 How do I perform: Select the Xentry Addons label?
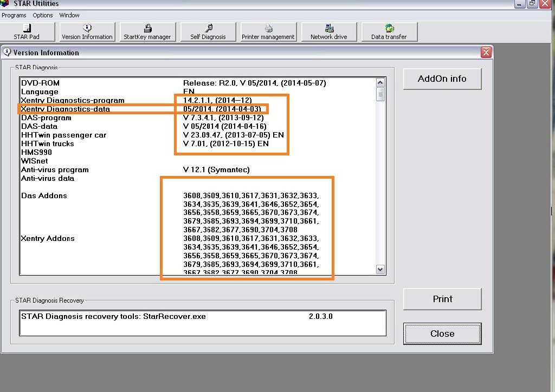(48, 238)
